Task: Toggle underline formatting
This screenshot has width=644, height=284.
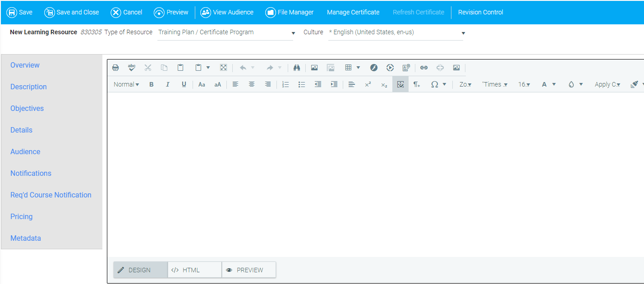Action: (x=184, y=84)
